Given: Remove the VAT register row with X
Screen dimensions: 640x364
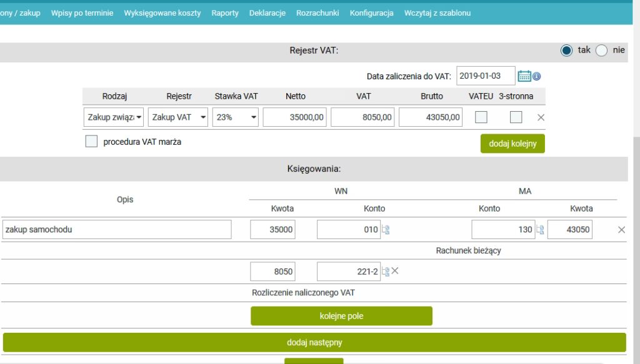Looking at the screenshot, I should click(541, 117).
